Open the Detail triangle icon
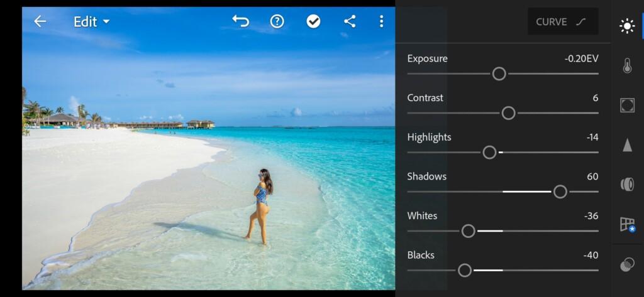Viewport: 644px width, 297px height. click(x=627, y=145)
